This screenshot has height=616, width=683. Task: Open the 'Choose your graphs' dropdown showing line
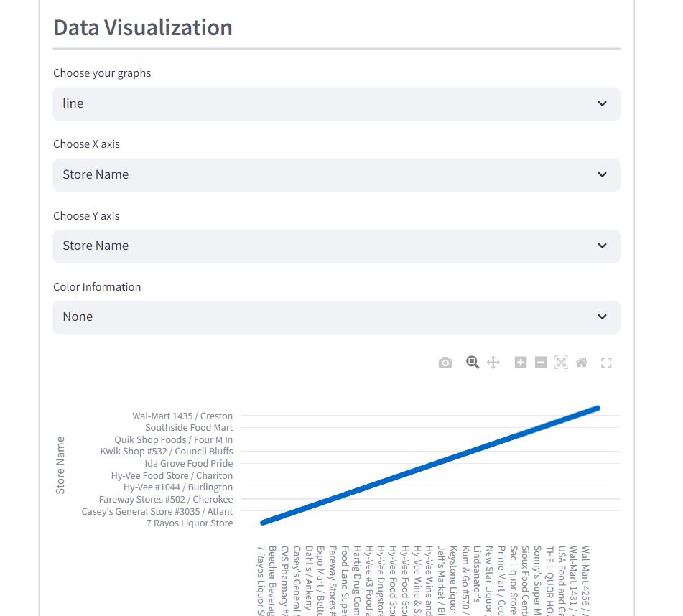[x=336, y=104]
